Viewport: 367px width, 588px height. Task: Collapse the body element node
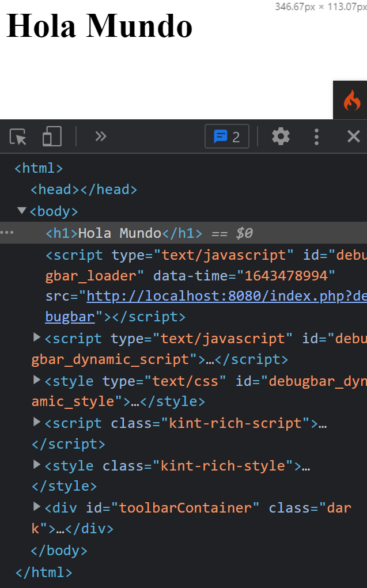coord(22,211)
